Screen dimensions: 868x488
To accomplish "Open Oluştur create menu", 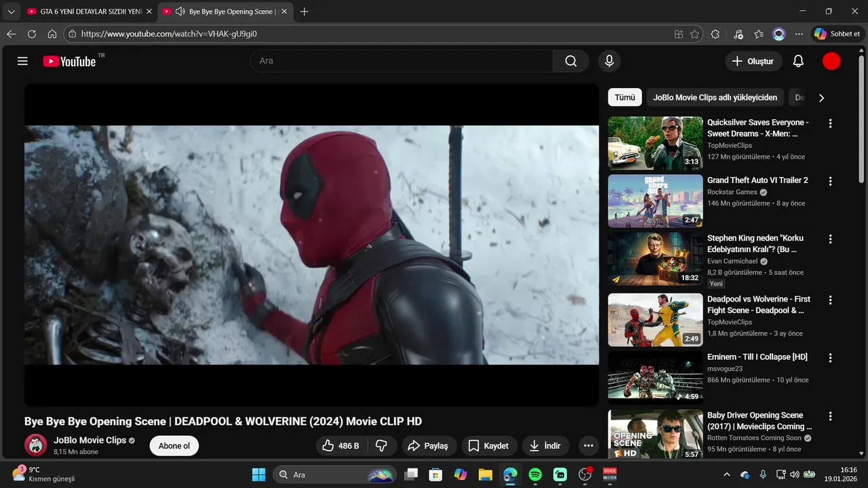I will pyautogui.click(x=753, y=61).
